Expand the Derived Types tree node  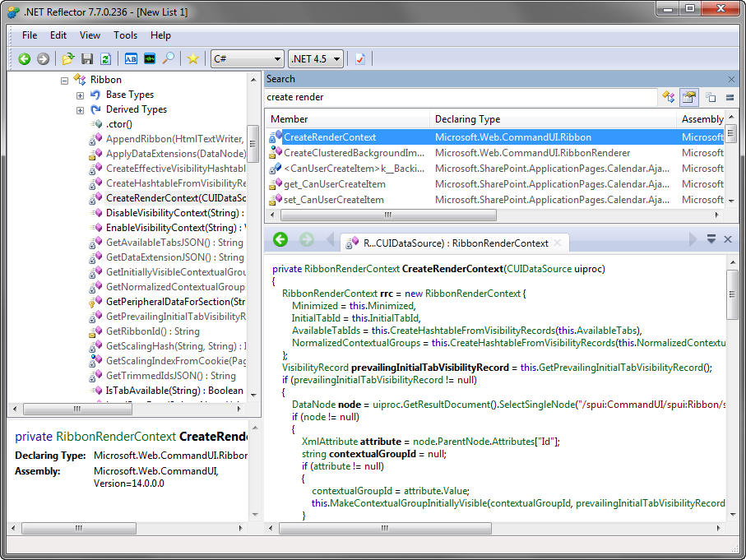tap(79, 109)
